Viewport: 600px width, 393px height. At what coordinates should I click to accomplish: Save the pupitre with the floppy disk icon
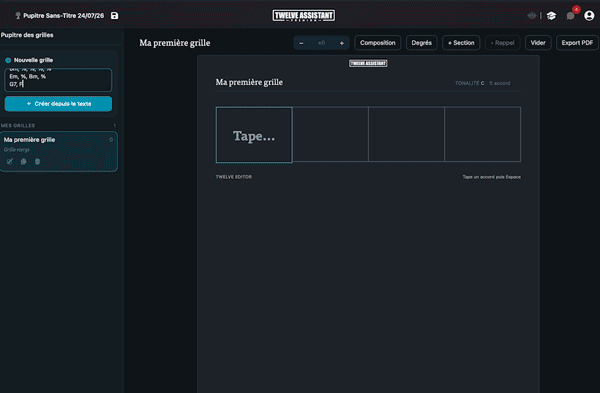[x=114, y=16]
